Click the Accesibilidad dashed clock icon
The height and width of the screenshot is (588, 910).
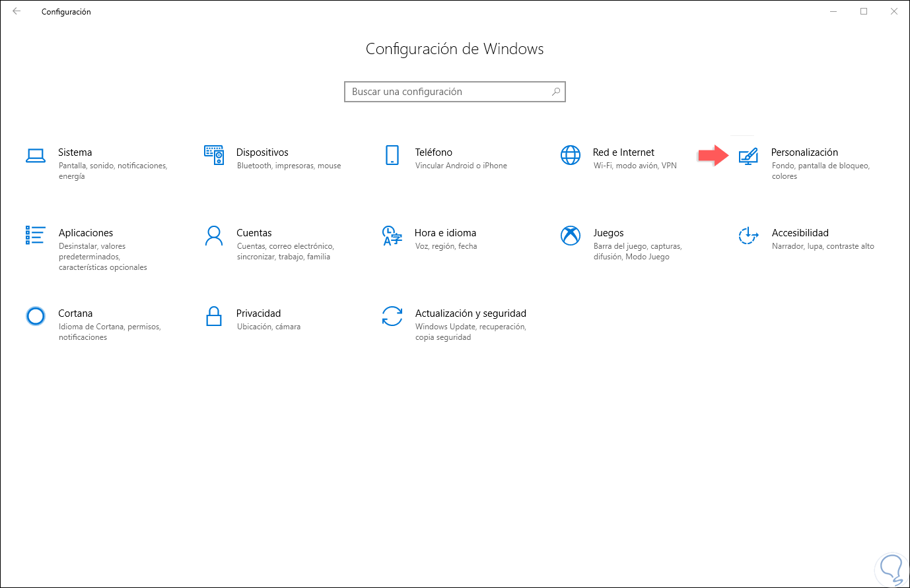(x=748, y=236)
